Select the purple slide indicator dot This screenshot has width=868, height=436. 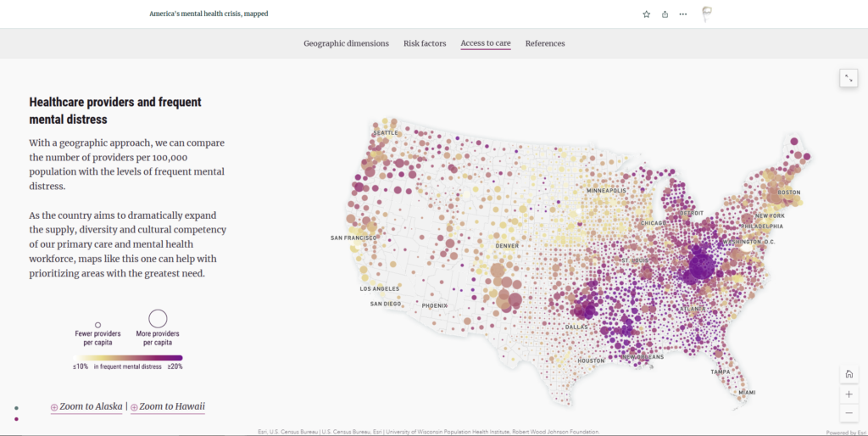point(16,418)
